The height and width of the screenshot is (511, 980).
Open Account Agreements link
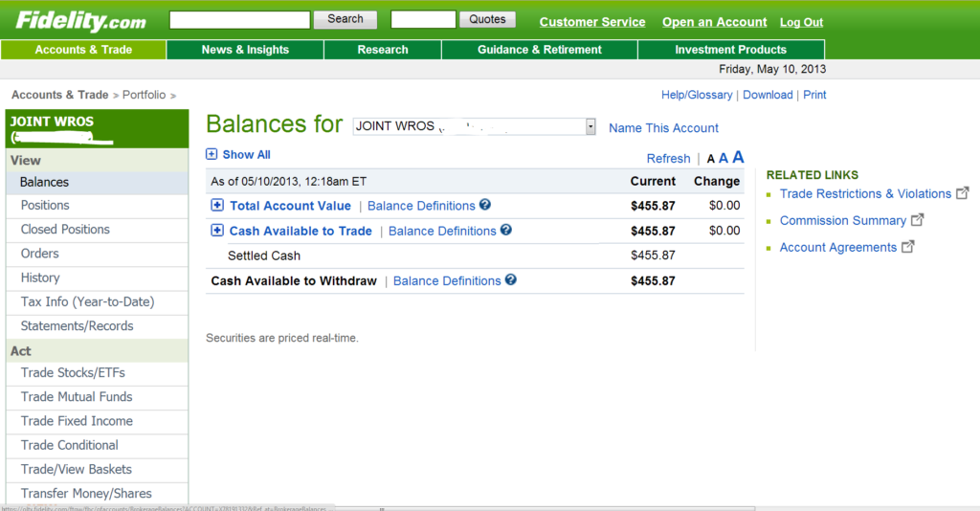click(838, 248)
